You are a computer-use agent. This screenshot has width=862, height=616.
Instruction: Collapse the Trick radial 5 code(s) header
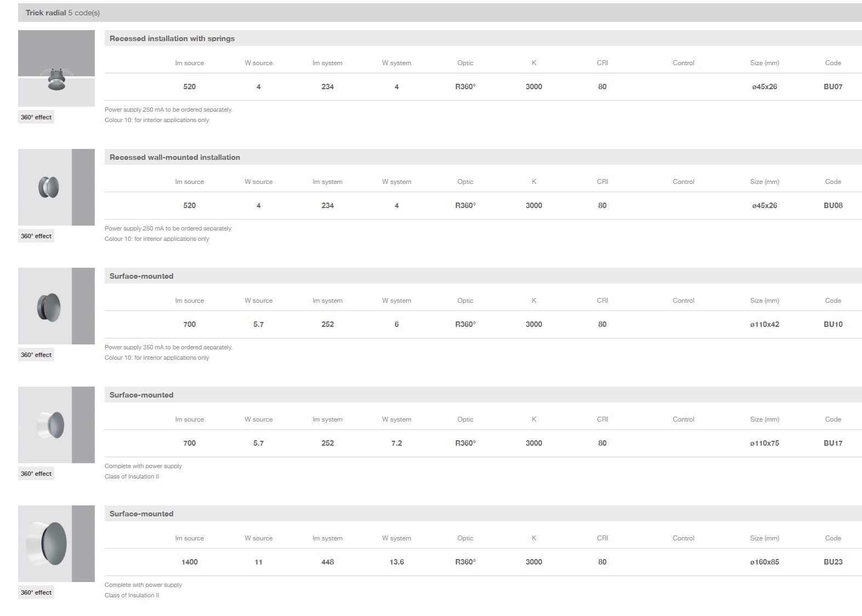click(x=62, y=13)
